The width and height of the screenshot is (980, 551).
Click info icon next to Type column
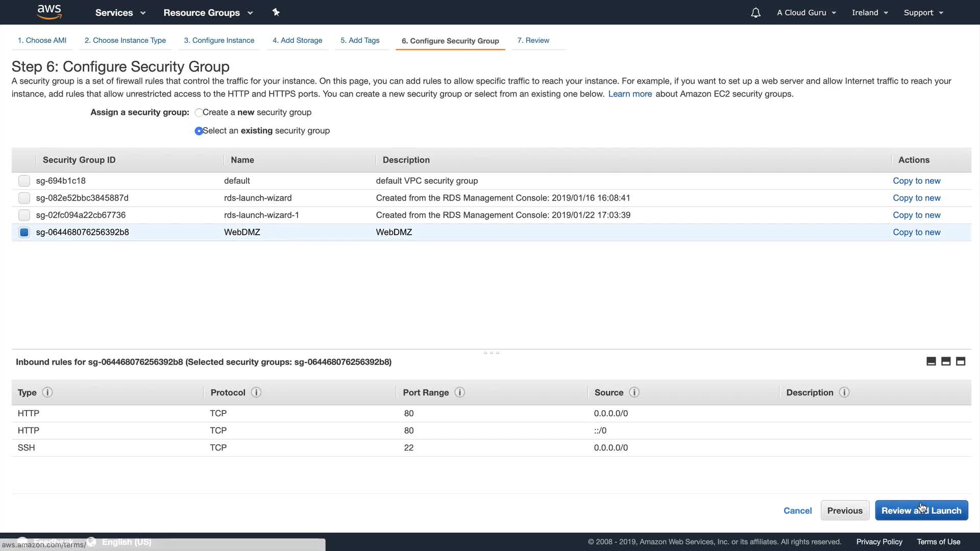[47, 392]
